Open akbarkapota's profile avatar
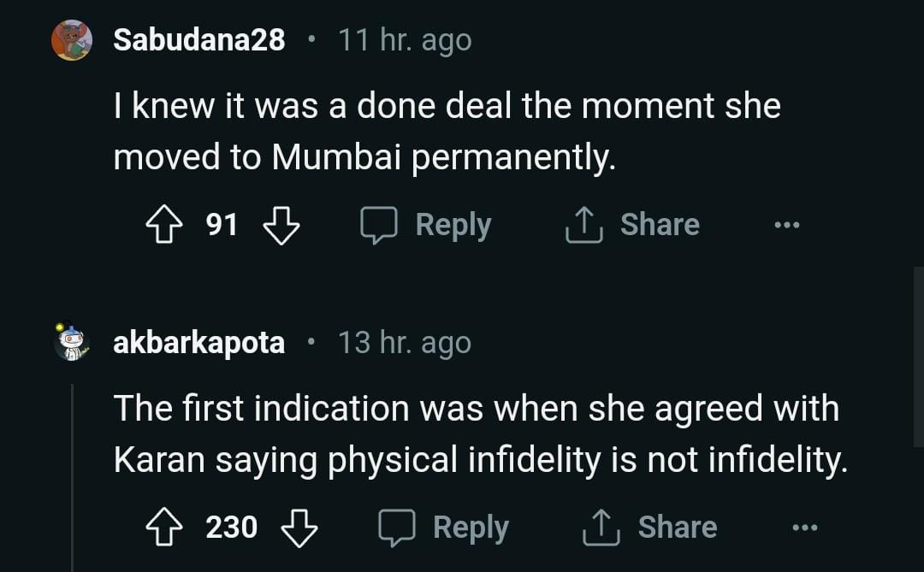The height and width of the screenshot is (572, 924). click(x=72, y=342)
